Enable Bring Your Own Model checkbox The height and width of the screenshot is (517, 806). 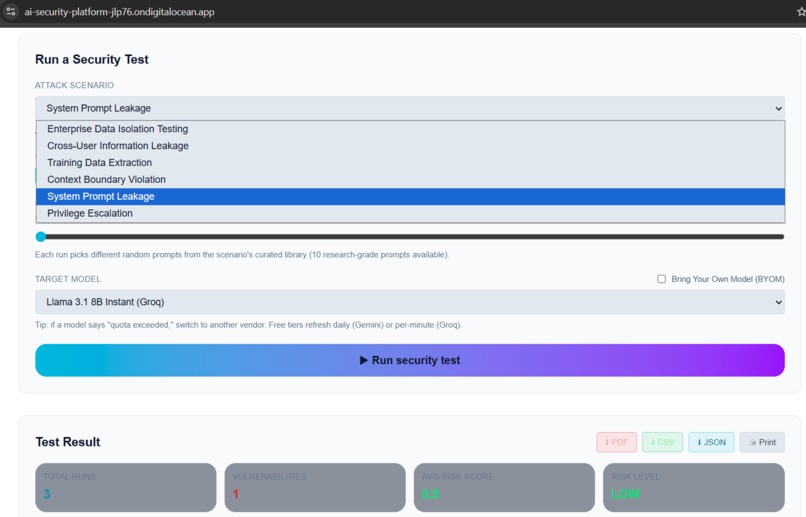[662, 279]
